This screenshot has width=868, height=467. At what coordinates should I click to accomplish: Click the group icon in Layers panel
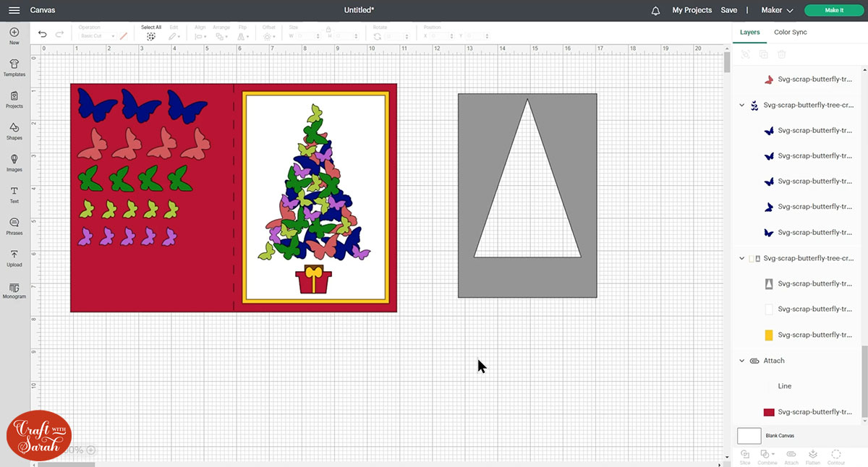pyautogui.click(x=746, y=54)
